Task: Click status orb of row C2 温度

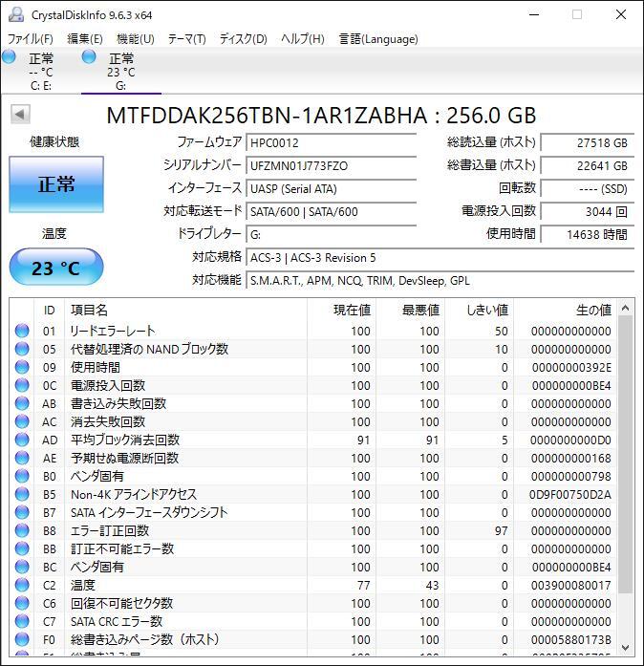Action: [22, 585]
